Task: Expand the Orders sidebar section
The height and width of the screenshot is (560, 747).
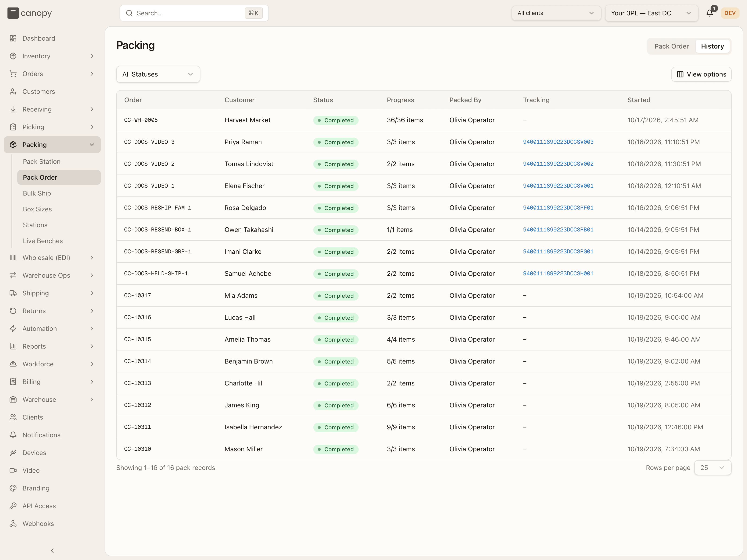Action: tap(52, 74)
